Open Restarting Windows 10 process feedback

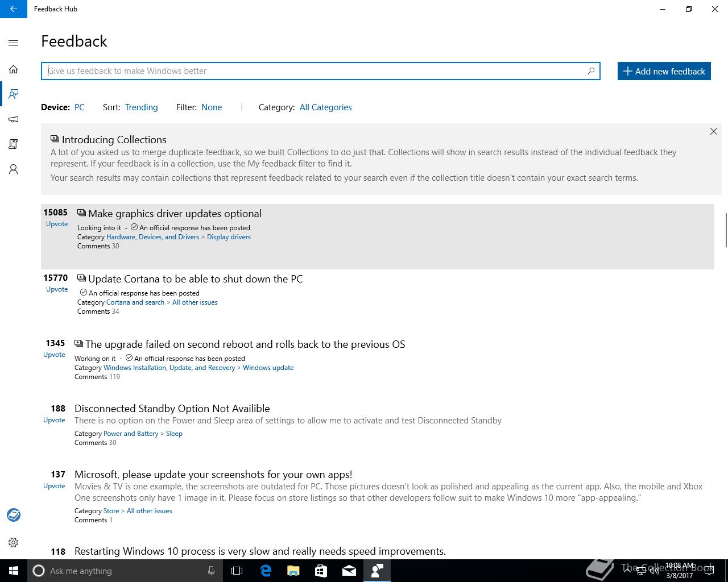(x=260, y=551)
